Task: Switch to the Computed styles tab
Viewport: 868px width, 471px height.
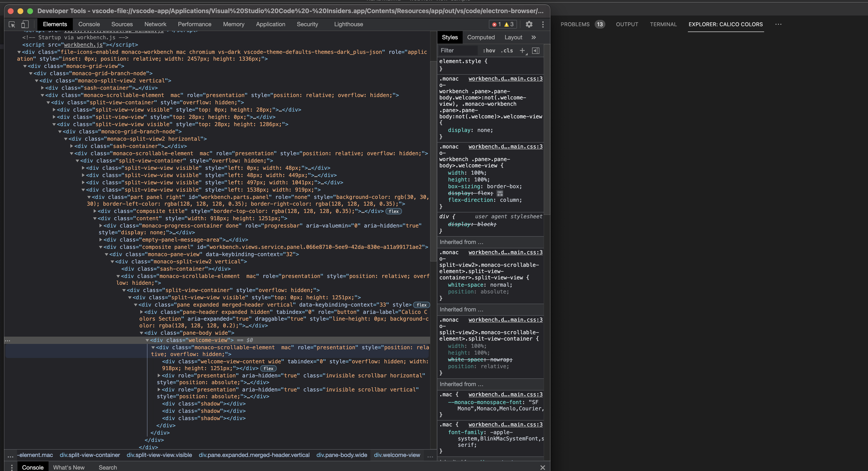Action: [x=481, y=37]
